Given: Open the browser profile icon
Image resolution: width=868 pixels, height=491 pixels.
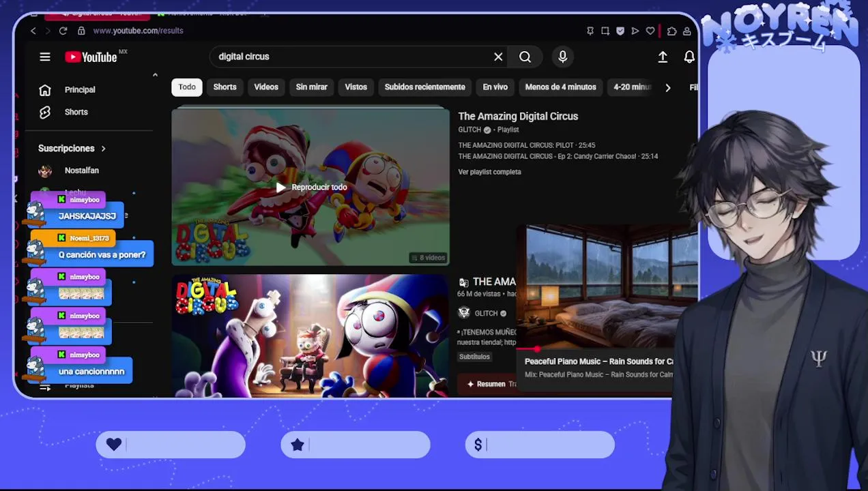Looking at the screenshot, I should tap(686, 31).
